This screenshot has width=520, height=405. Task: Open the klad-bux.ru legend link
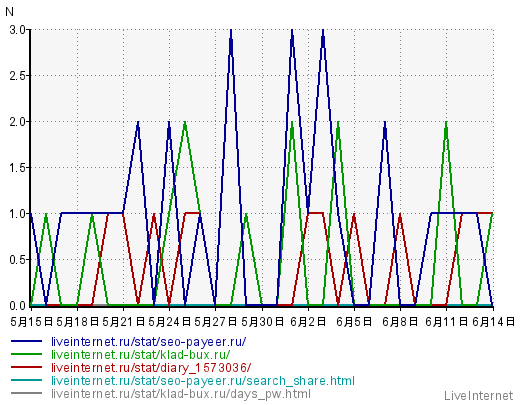[140, 354]
